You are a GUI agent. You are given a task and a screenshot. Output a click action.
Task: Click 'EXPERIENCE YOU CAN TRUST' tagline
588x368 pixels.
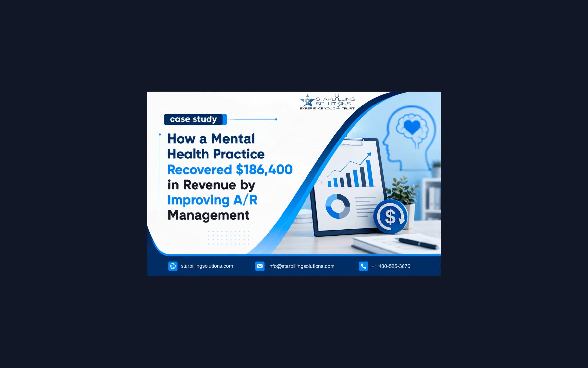327,108
